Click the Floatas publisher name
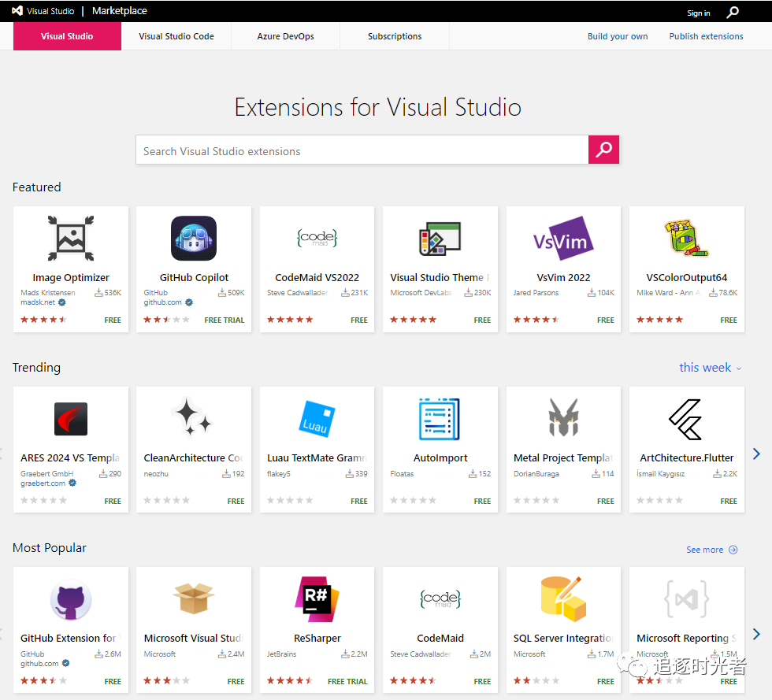The height and width of the screenshot is (700, 772). [x=402, y=473]
